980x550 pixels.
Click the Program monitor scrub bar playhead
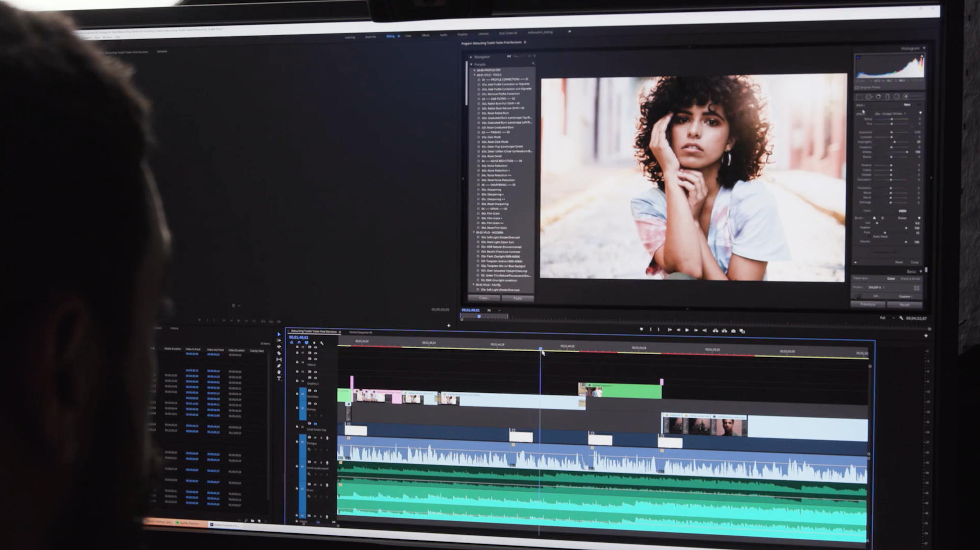(x=479, y=316)
